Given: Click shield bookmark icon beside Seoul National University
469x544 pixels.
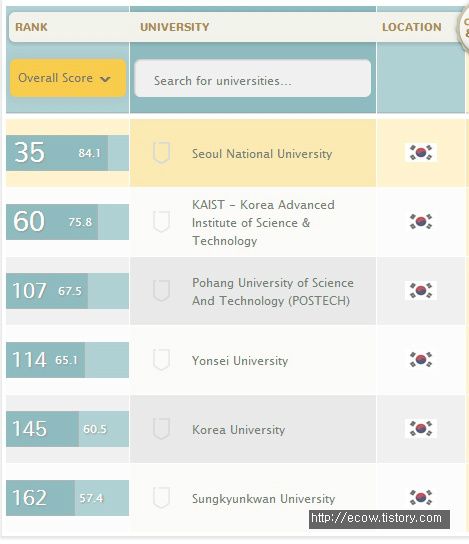Looking at the screenshot, I should click(162, 153).
